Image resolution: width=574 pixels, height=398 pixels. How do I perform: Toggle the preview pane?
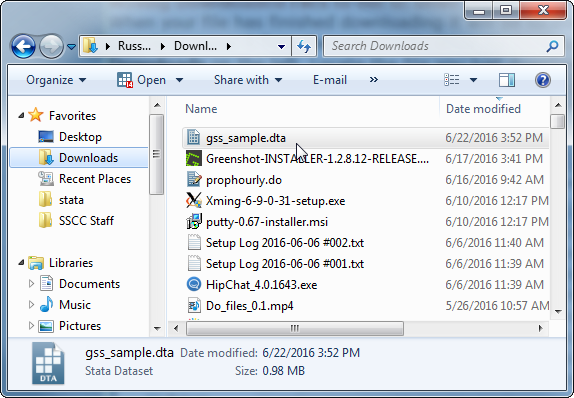click(507, 80)
